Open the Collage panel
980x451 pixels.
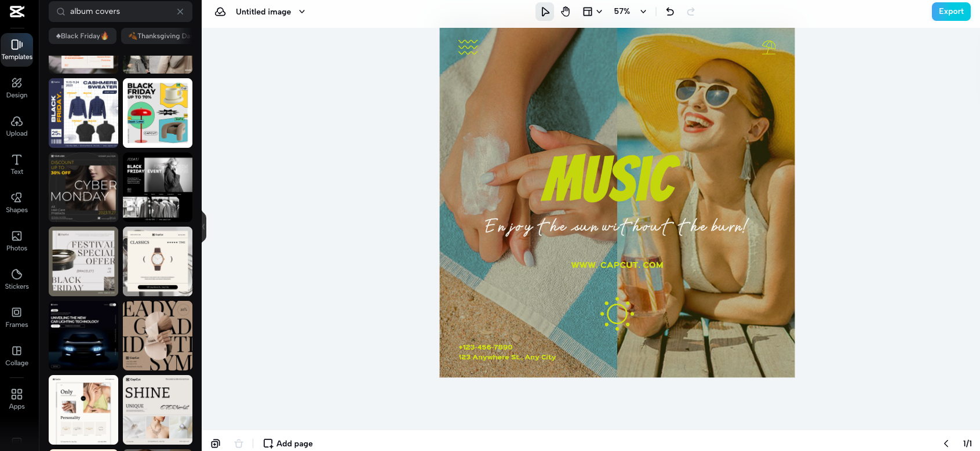[x=17, y=355]
